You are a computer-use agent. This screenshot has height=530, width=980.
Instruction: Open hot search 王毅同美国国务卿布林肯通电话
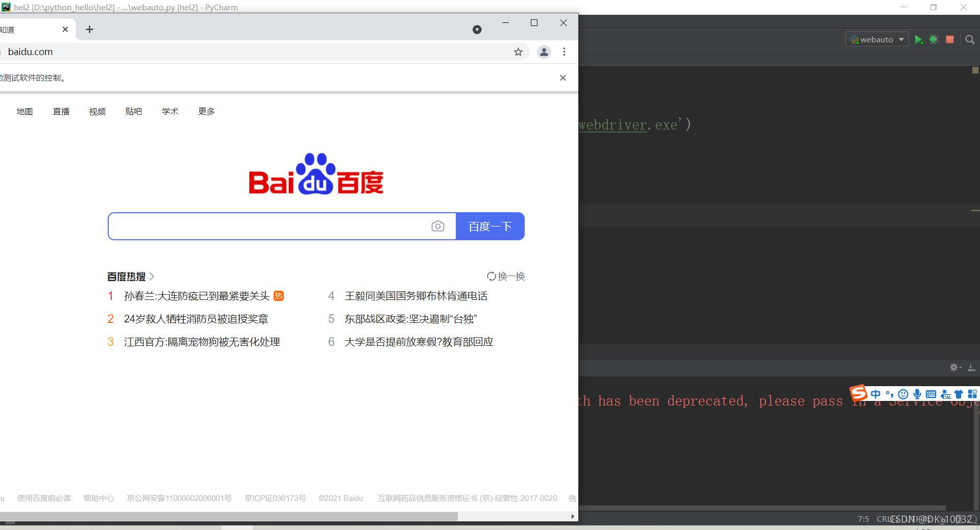click(416, 296)
